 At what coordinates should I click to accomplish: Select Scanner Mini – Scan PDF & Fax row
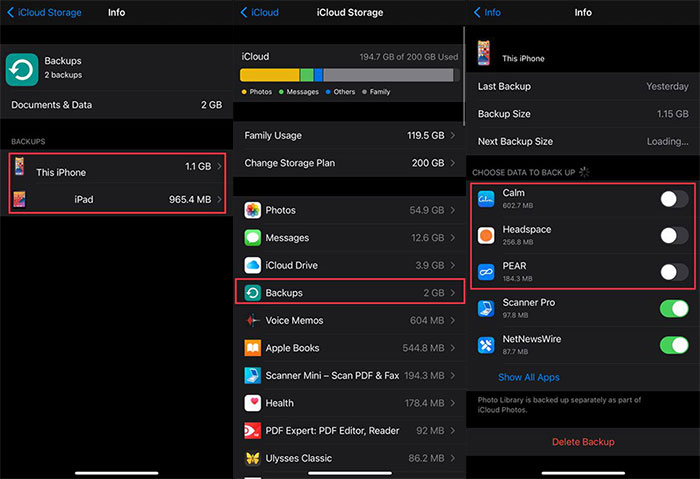tap(350, 375)
